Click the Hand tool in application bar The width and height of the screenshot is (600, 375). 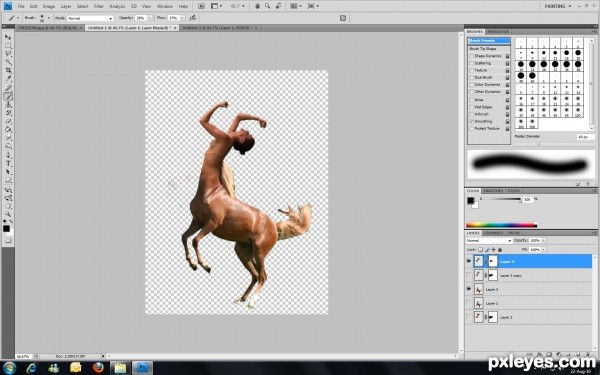(258, 6)
